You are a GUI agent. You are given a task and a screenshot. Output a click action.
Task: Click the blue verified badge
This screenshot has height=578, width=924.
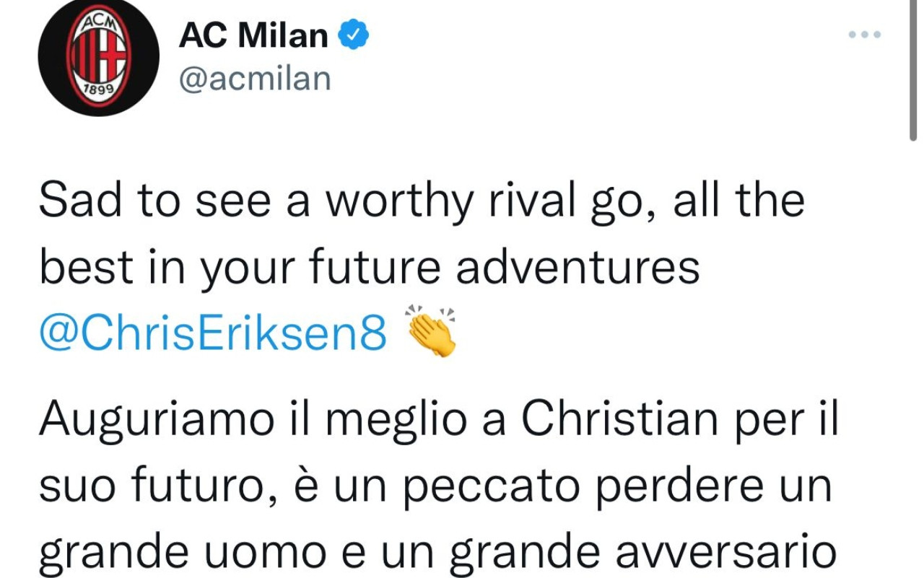354,34
